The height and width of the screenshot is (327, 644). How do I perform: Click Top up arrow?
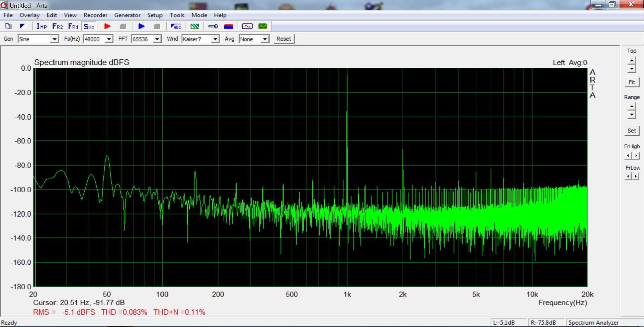pos(632,61)
